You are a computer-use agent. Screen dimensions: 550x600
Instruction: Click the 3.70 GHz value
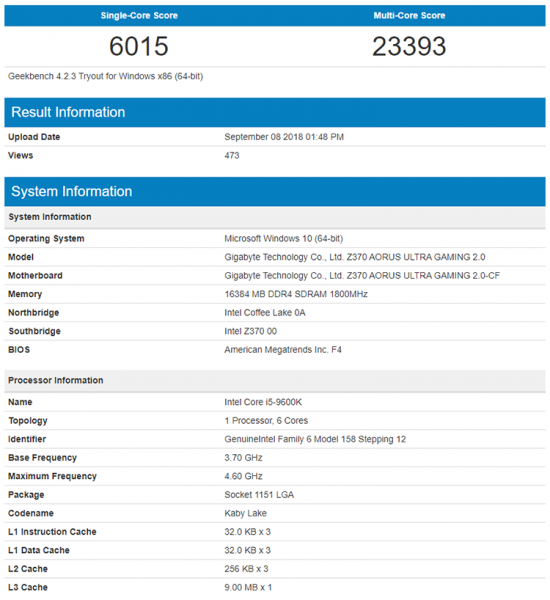[243, 458]
